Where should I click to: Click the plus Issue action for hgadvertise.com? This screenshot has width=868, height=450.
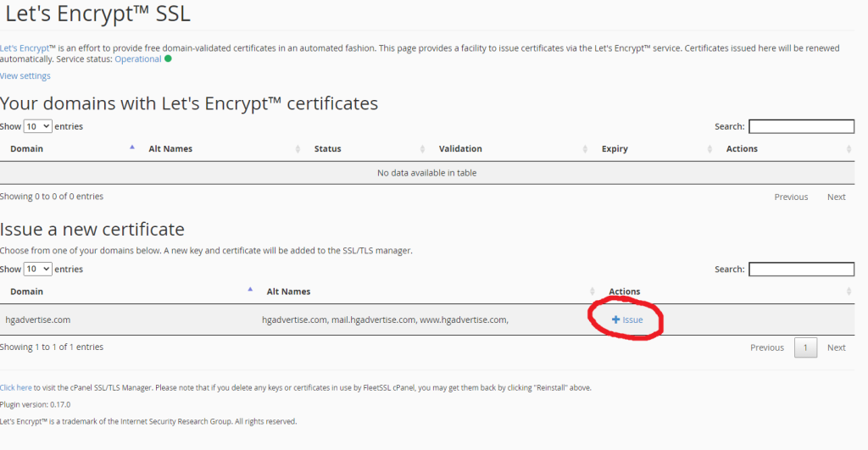[x=627, y=319]
